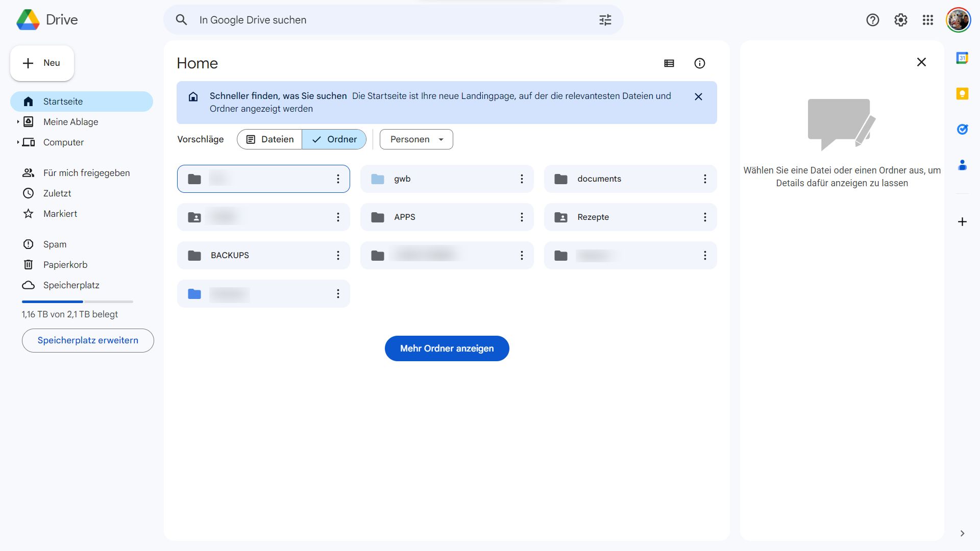Open the Personen dropdown filter
The height and width of the screenshot is (551, 980).
[416, 139]
